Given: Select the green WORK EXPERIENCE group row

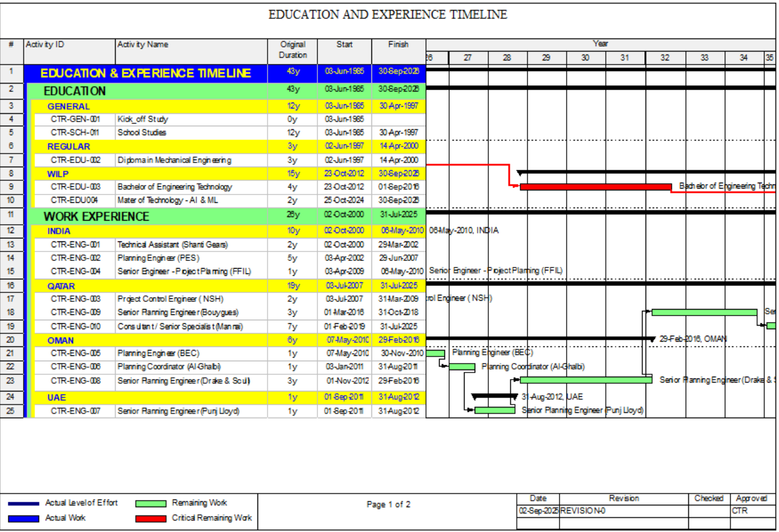Looking at the screenshot, I should 227,216.
